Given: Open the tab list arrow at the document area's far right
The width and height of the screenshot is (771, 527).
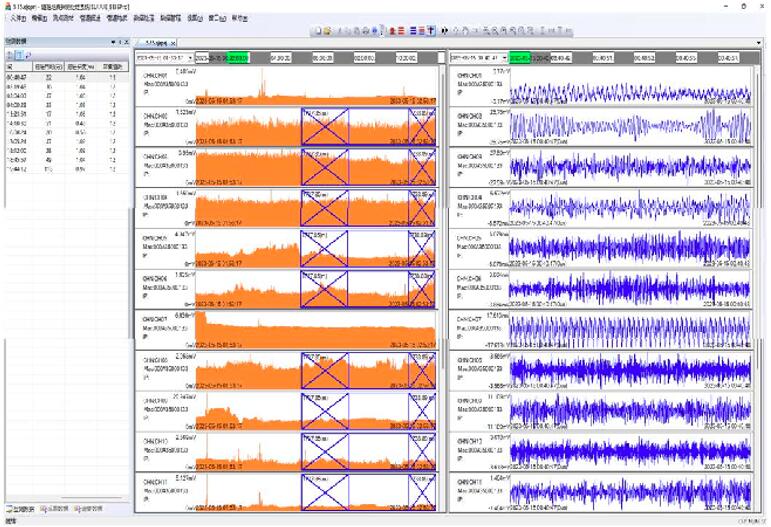Looking at the screenshot, I should [759, 44].
